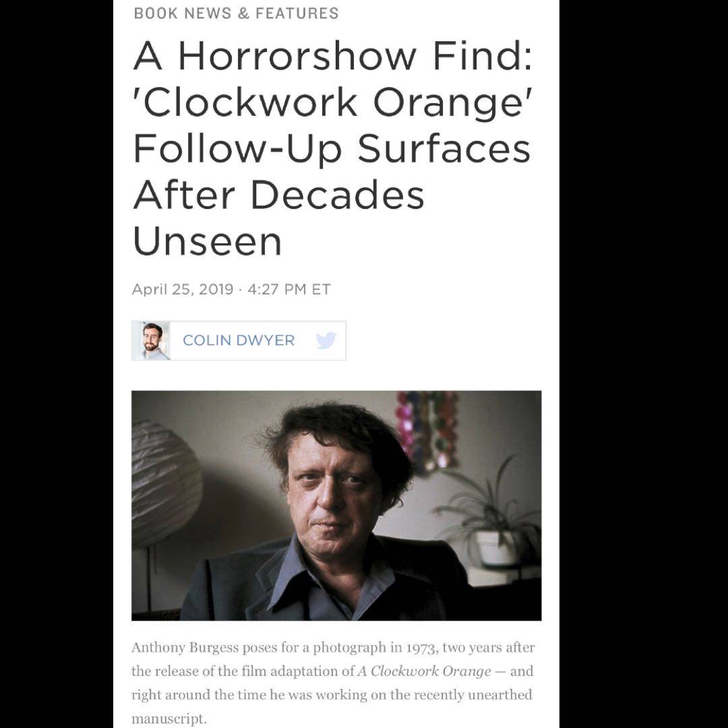Click the year 1973 in the caption
This screenshot has height=728, width=728.
pyautogui.click(x=423, y=648)
